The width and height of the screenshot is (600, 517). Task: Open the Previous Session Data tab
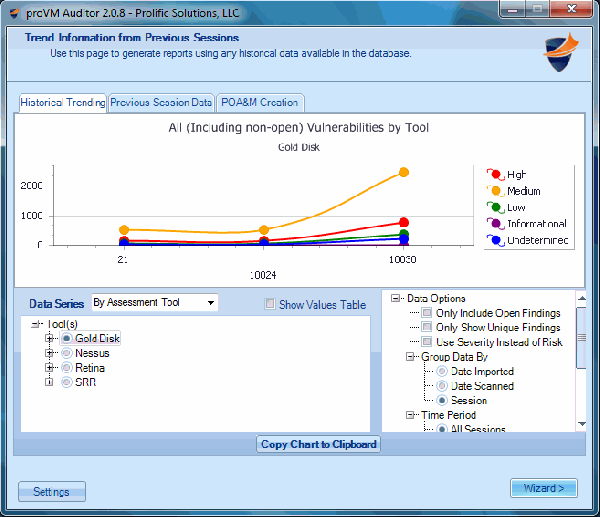point(161,103)
